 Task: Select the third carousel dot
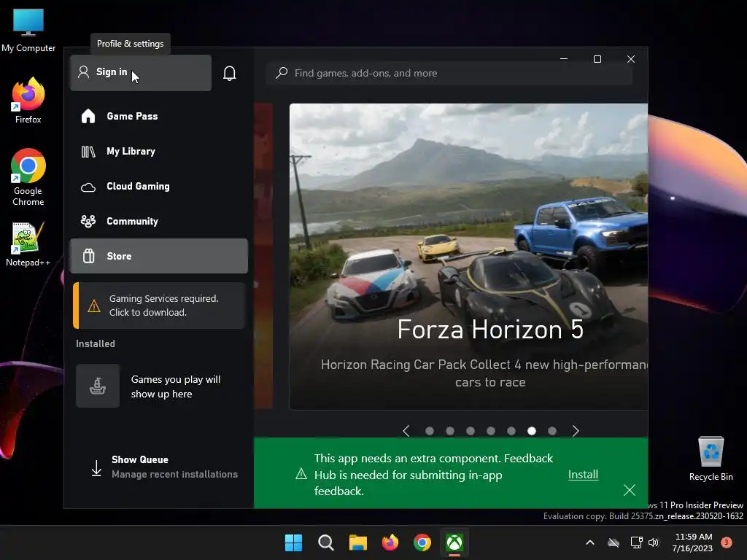tap(471, 431)
